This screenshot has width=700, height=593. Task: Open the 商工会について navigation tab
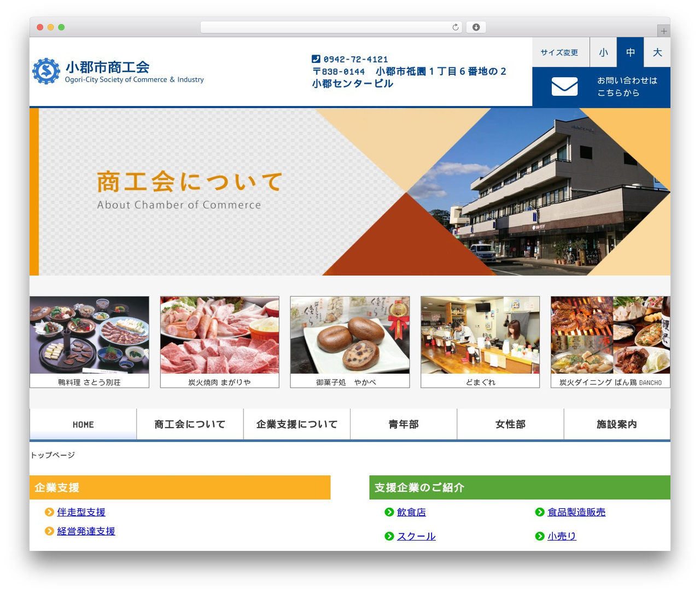pos(190,424)
